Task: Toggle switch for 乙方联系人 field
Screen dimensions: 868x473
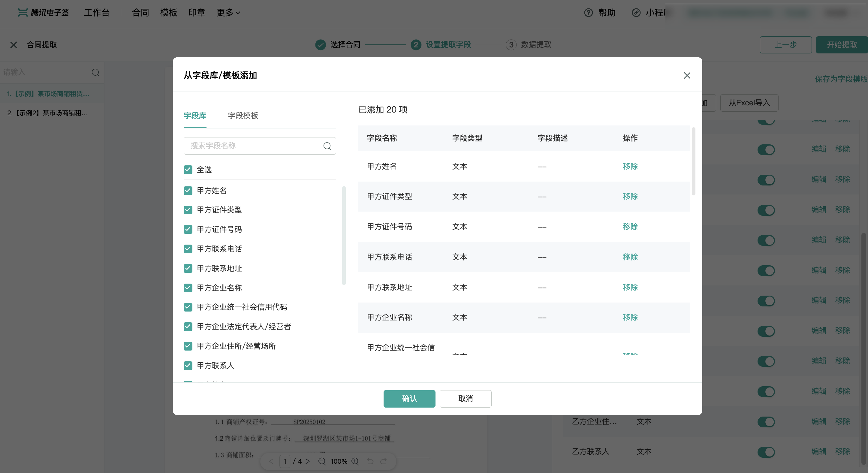Action: click(x=766, y=452)
